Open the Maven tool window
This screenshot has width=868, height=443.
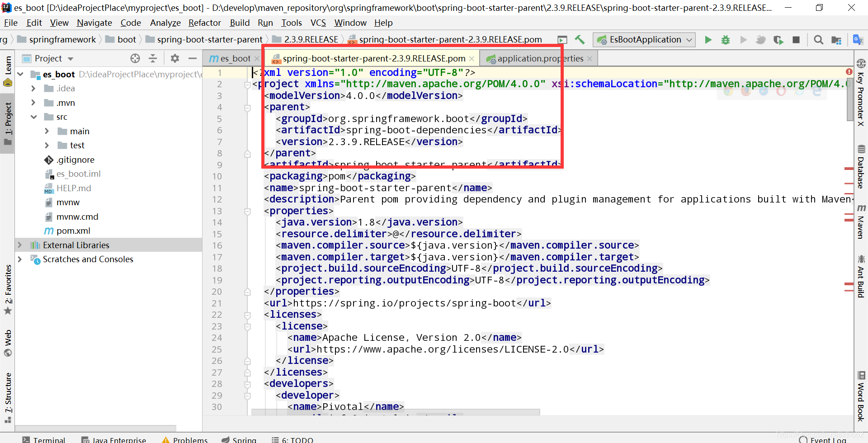(861, 221)
